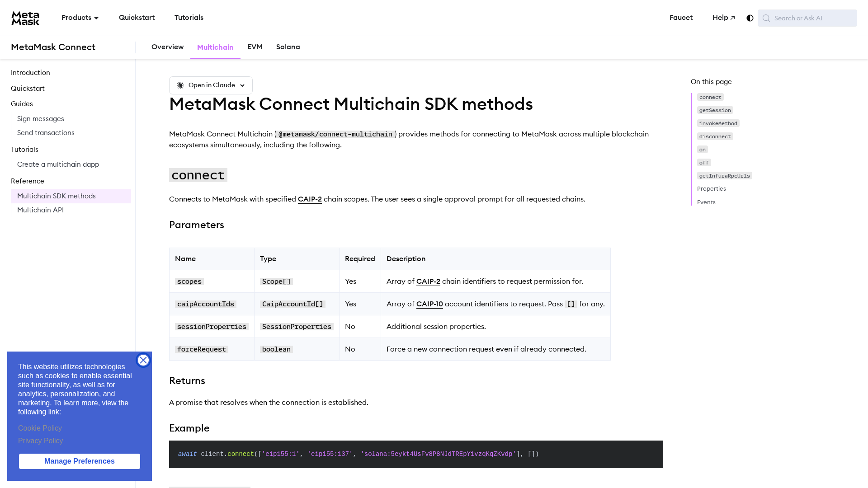This screenshot has width=868, height=488.
Task: Click the example code block
Action: pos(416,455)
